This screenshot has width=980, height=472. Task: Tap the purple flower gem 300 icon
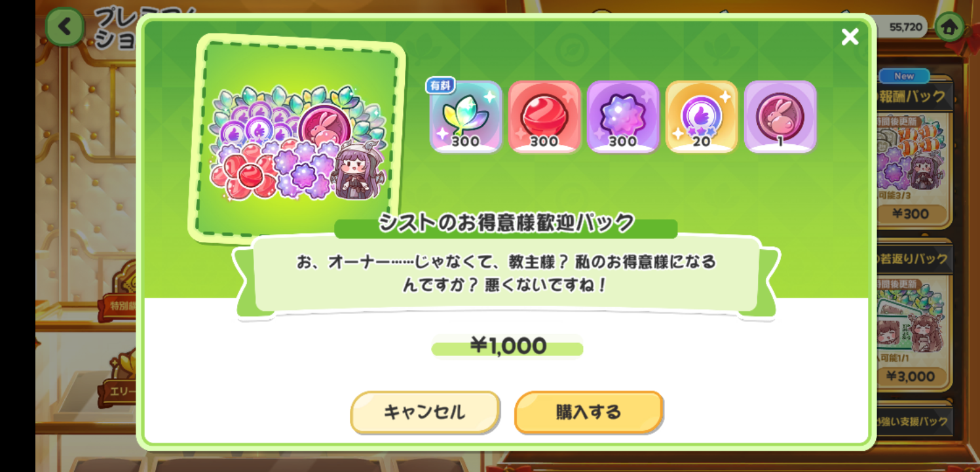tap(623, 117)
